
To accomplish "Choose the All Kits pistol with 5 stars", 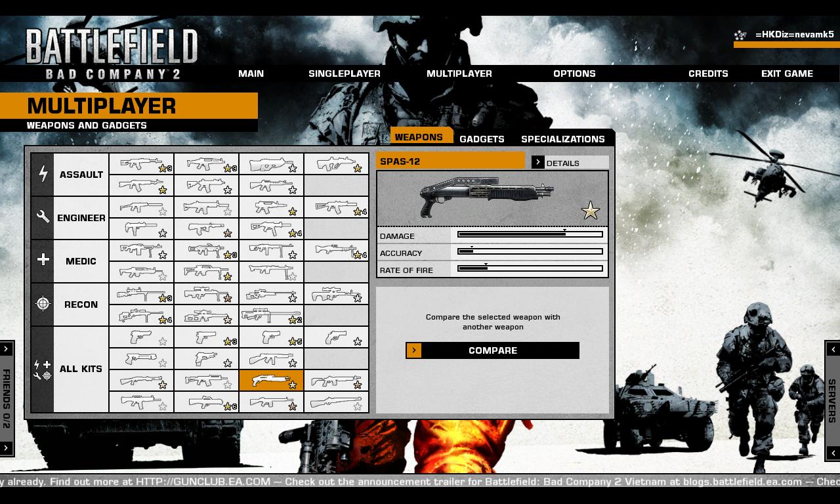I will (271, 337).
